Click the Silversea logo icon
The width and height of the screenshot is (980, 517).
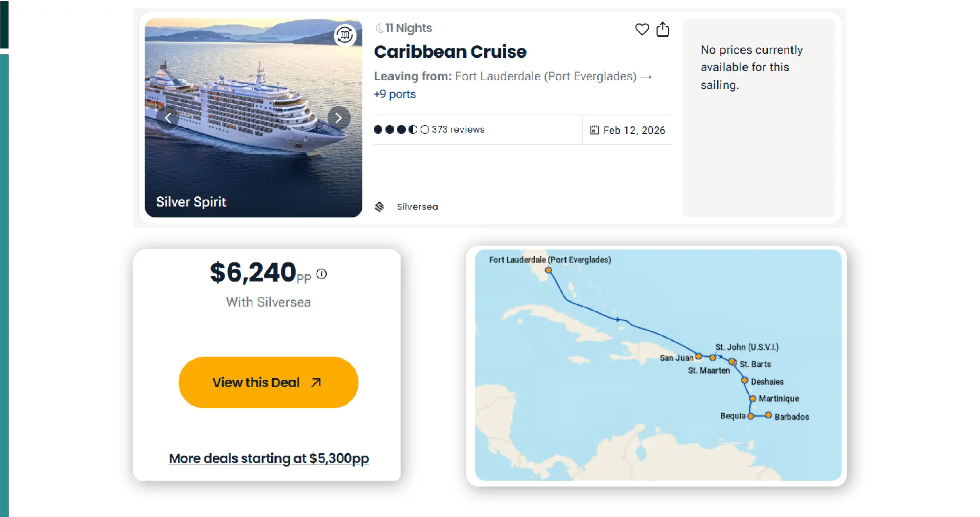point(379,206)
